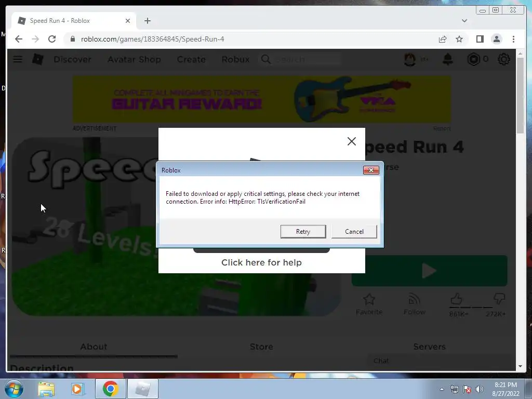Show hidden system tray icons
Screen dimensions: 532x399
point(442,389)
